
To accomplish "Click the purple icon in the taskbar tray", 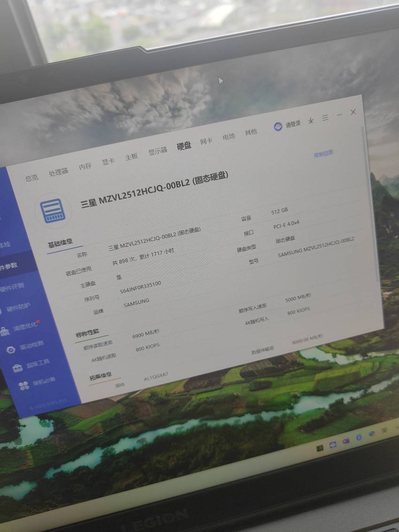I will [x=346, y=441].
